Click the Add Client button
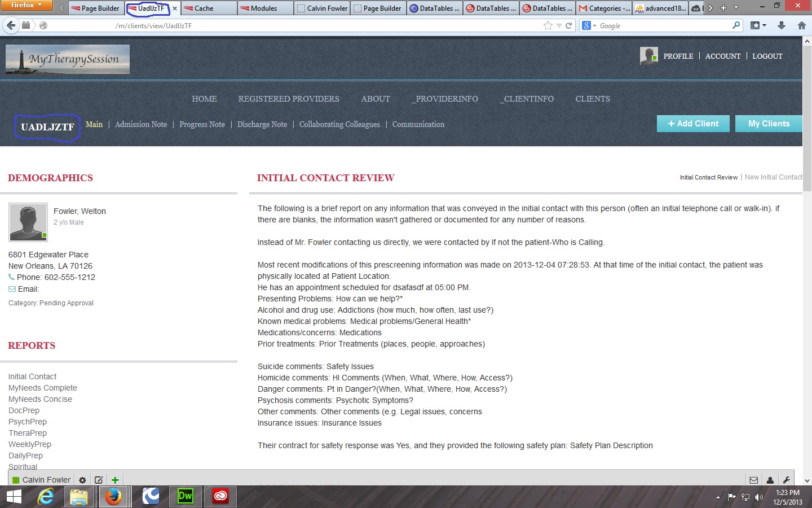812x508 pixels. (x=693, y=124)
